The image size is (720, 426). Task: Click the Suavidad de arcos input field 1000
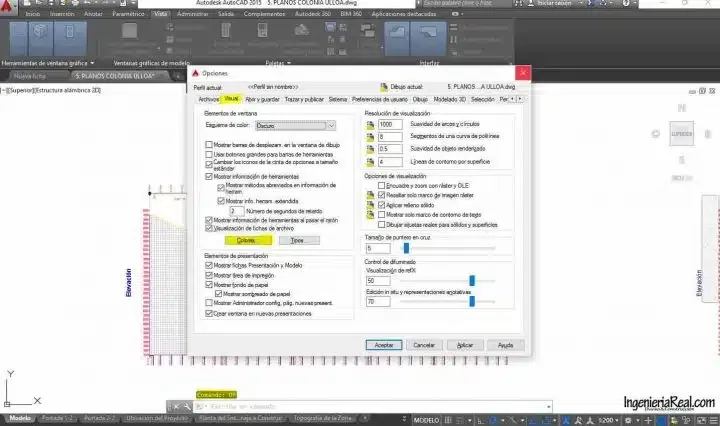click(x=390, y=124)
